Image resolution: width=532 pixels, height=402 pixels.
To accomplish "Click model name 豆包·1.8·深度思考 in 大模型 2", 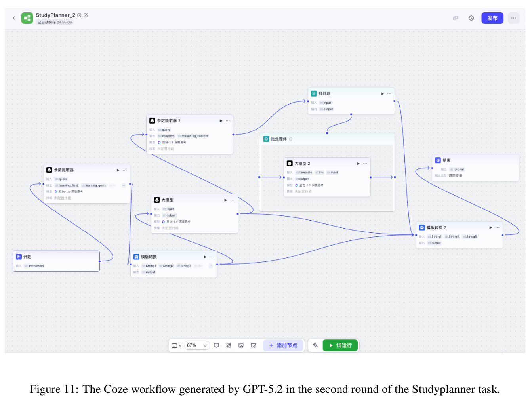I will click(x=311, y=185).
